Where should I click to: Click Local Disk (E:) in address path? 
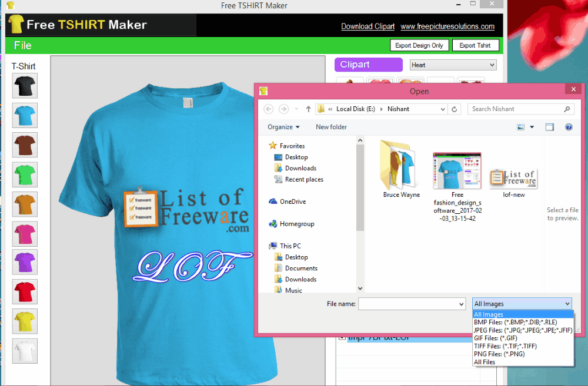click(x=356, y=109)
